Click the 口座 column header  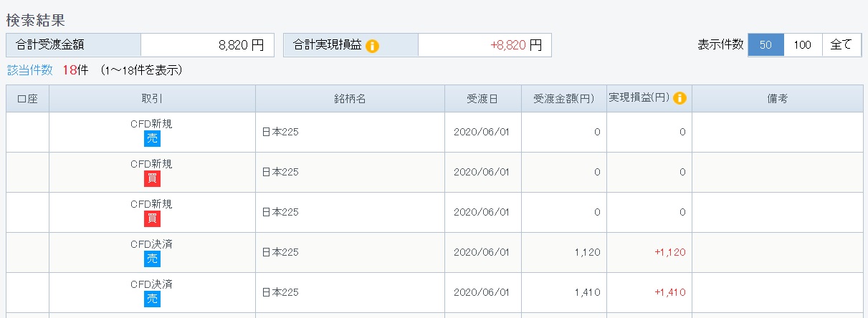click(x=27, y=99)
